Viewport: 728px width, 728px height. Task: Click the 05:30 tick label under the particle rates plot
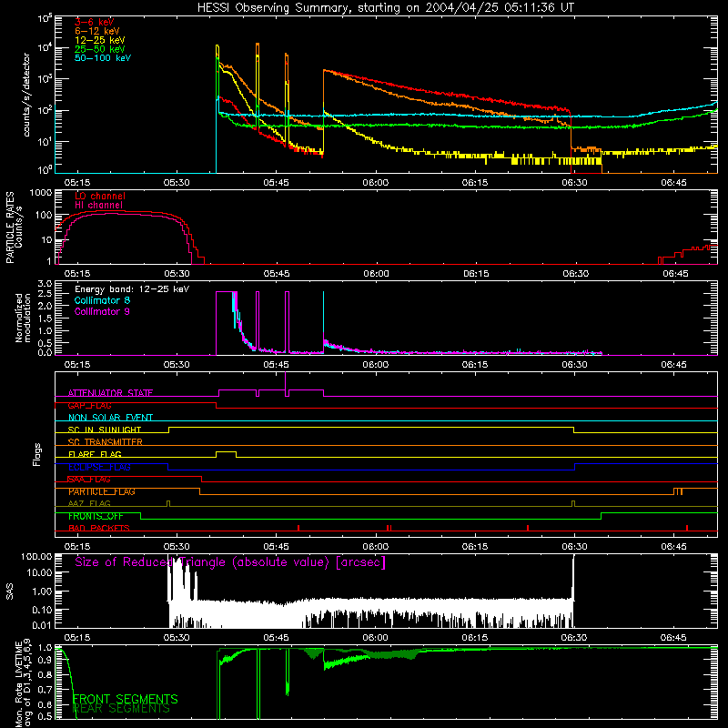177,274
